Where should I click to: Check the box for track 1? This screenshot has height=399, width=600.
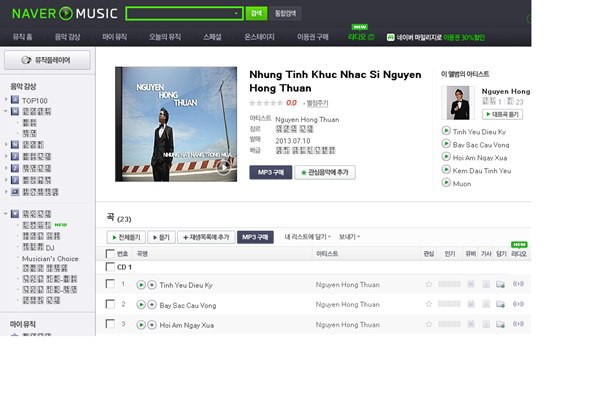click(110, 284)
